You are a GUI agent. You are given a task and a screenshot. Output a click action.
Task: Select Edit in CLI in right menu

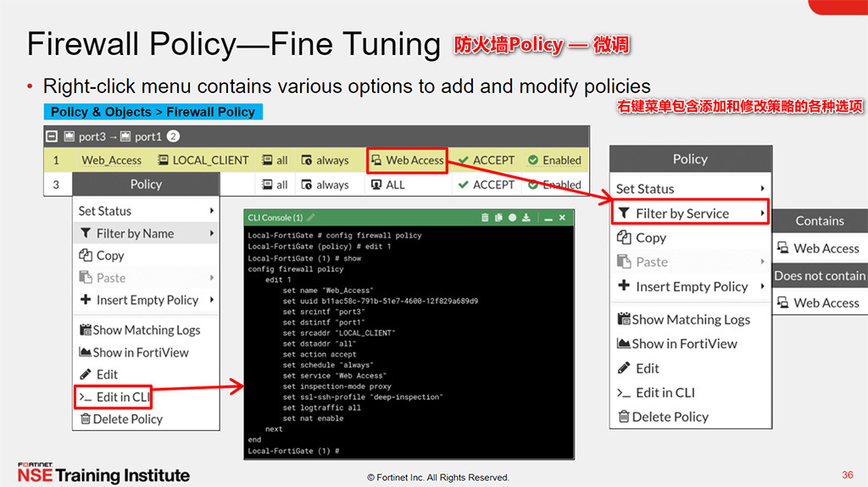(690, 392)
